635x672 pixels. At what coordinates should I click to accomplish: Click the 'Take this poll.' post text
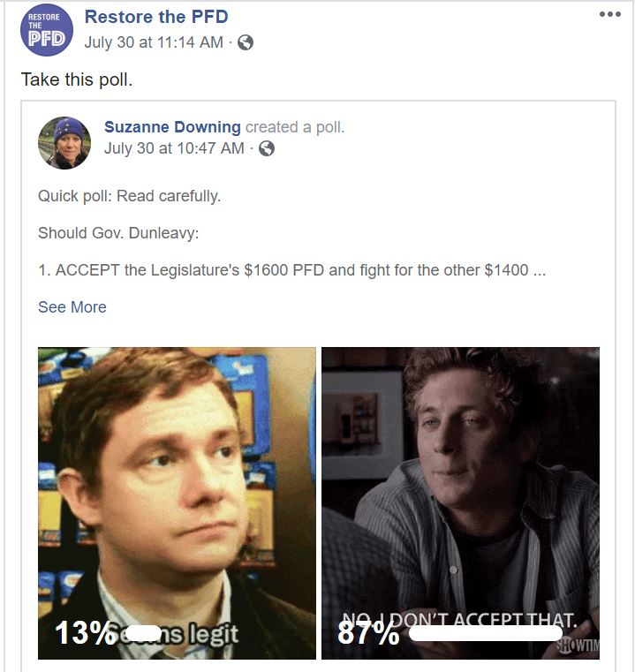coord(77,79)
